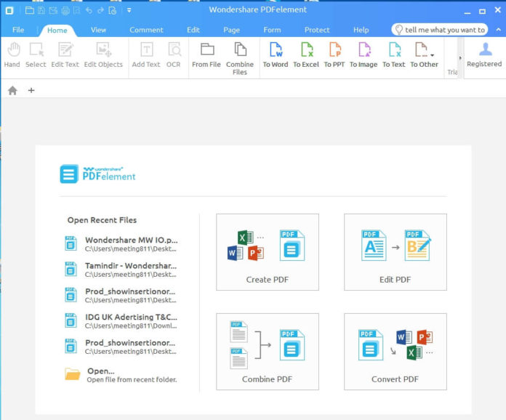The width and height of the screenshot is (506, 420).
Task: Click the undo arrow in title bar
Action: [x=89, y=10]
